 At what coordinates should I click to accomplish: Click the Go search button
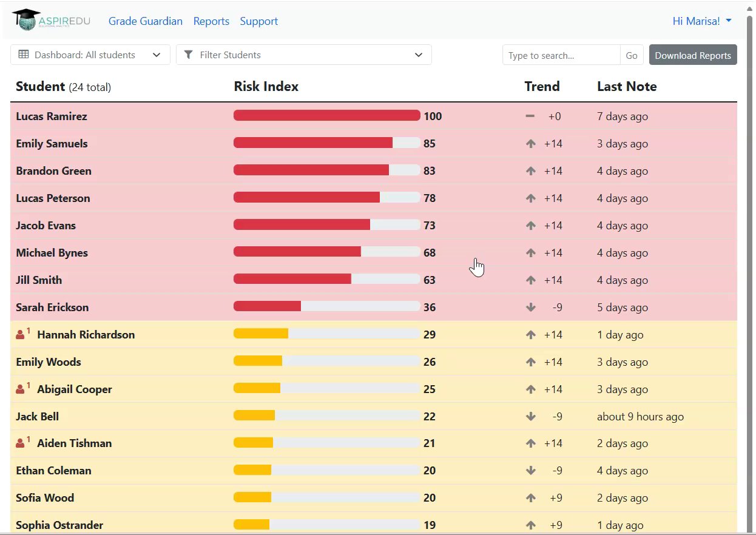click(632, 55)
